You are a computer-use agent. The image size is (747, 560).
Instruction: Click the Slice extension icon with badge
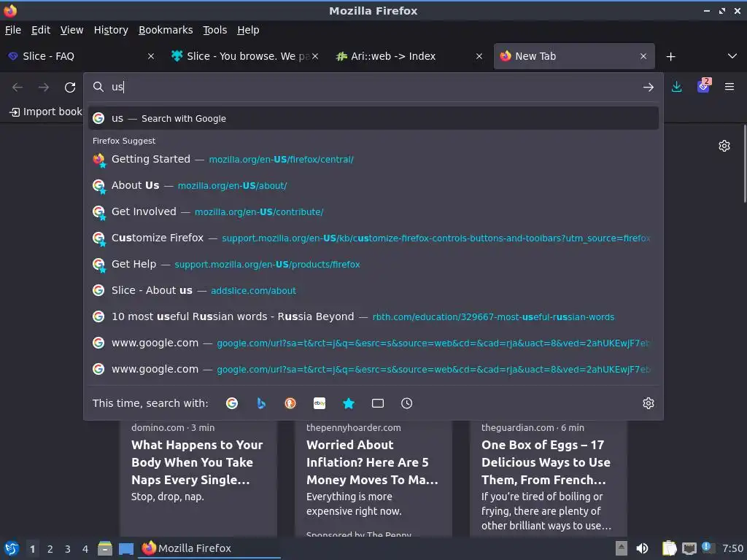coord(704,86)
